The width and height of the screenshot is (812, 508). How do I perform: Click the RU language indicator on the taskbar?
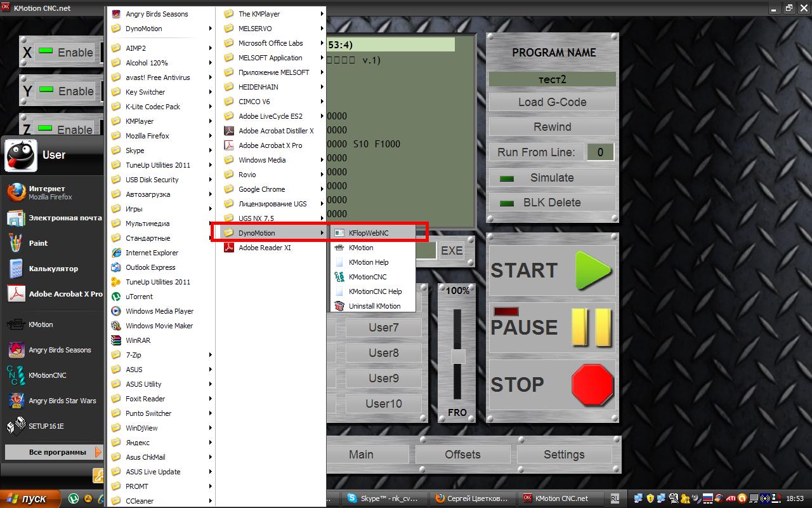coord(615,498)
